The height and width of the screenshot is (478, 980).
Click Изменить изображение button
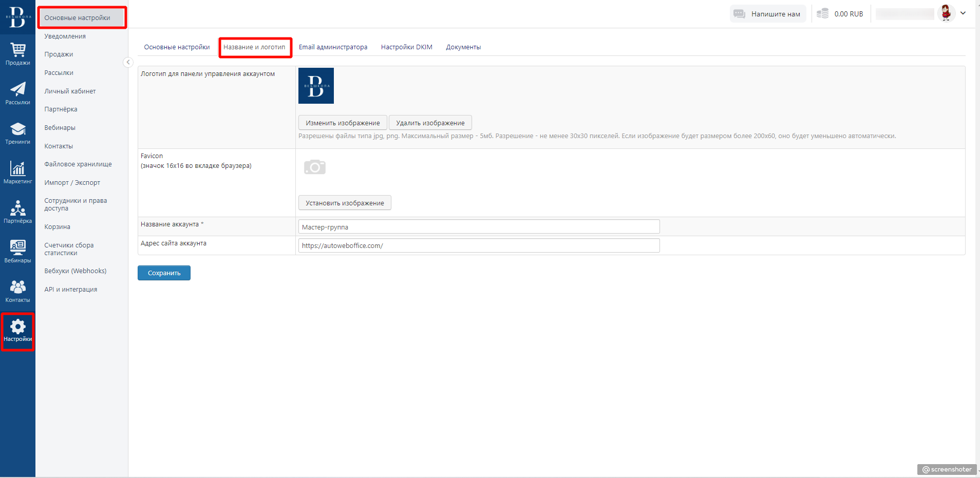click(x=343, y=123)
